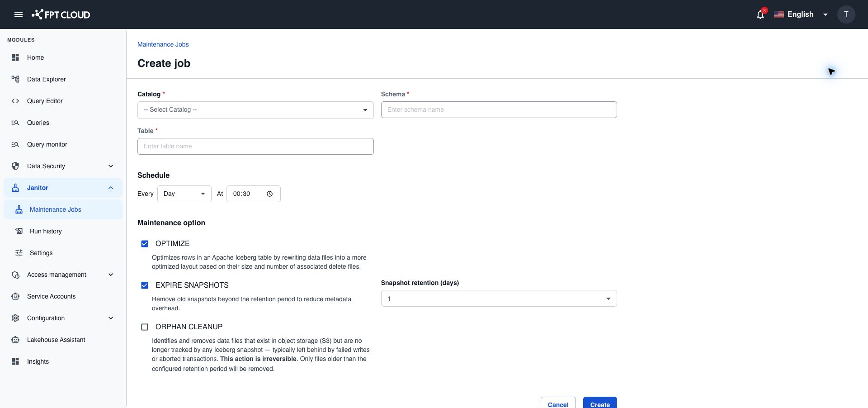Click the ORPHAN CLEANUP option label
The height and width of the screenshot is (408, 868).
click(x=189, y=327)
